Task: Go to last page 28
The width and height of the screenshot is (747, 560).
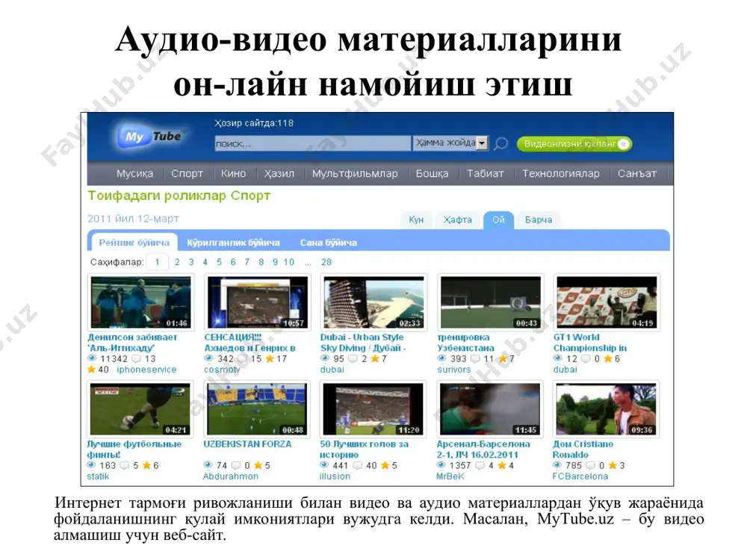Action: pyautogui.click(x=326, y=262)
